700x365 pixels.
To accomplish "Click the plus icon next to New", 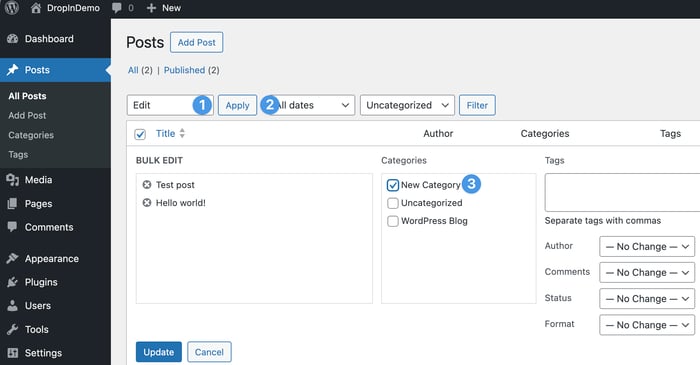I will coord(151,8).
